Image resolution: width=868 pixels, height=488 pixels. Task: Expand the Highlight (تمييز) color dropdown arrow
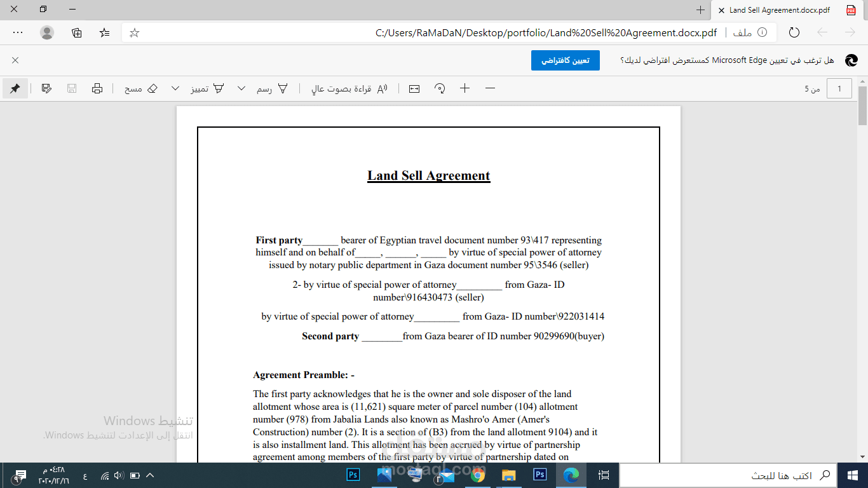[175, 88]
